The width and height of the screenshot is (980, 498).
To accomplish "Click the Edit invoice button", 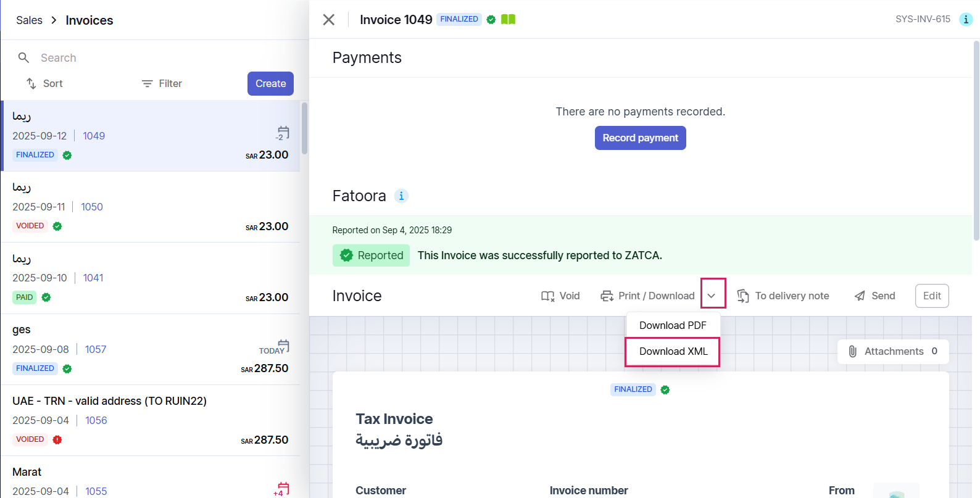I will (x=931, y=296).
